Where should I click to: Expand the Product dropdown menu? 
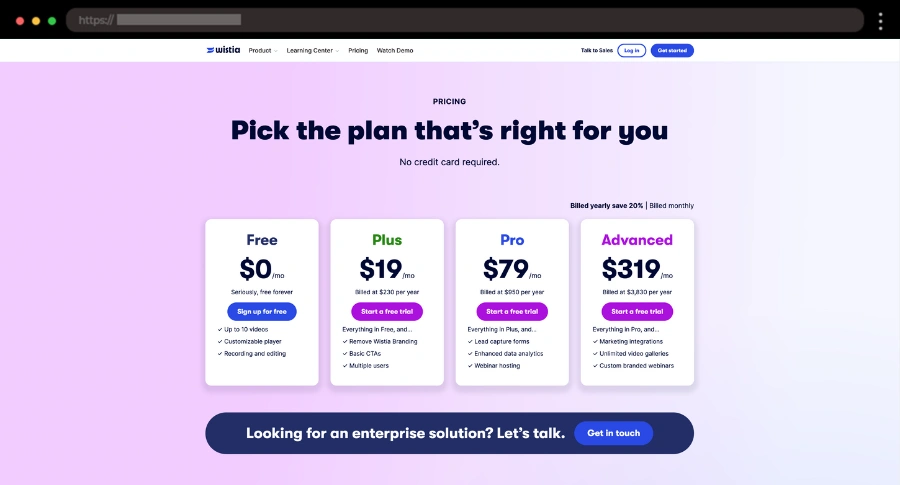pos(262,50)
